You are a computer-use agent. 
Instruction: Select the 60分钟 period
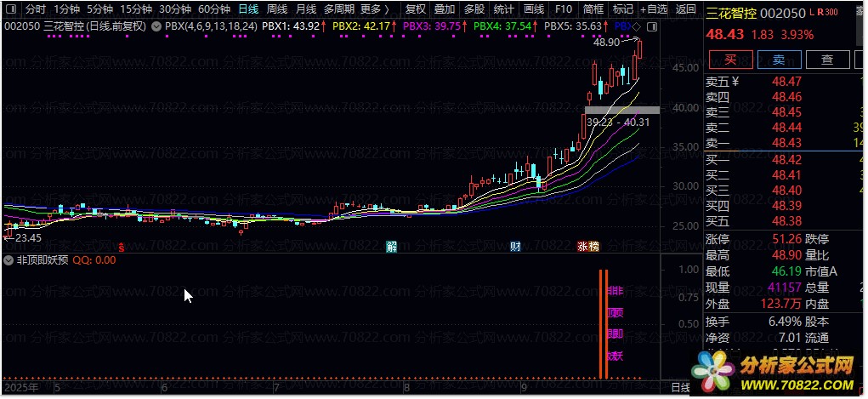(x=214, y=9)
